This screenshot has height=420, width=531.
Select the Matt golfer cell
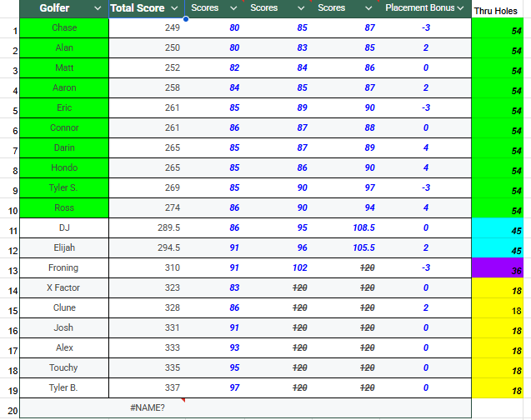[64, 67]
